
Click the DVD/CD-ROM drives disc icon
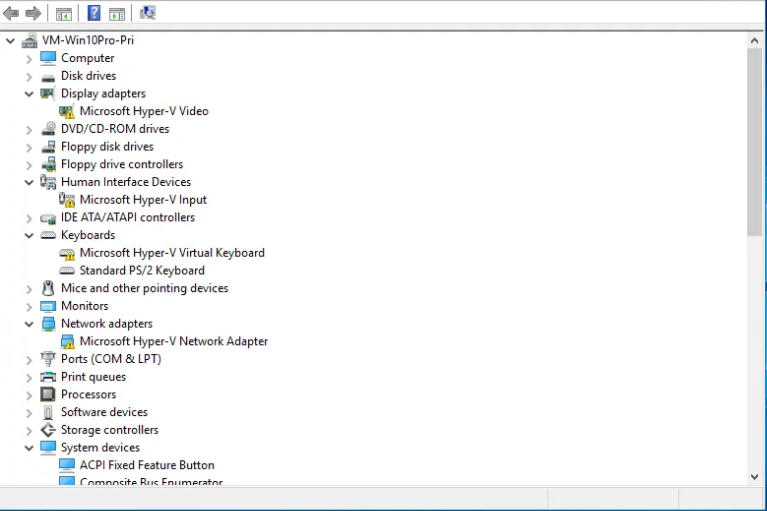[x=48, y=129]
